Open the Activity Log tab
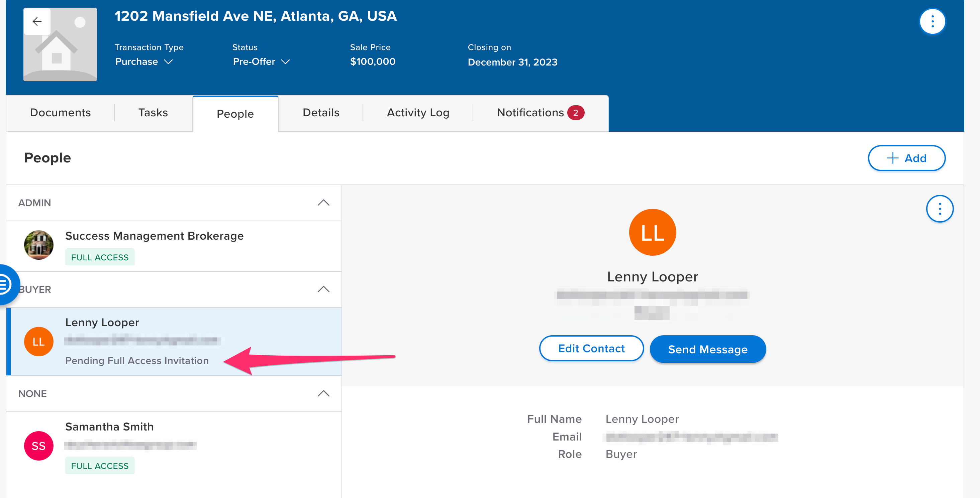This screenshot has height=498, width=980. pos(418,113)
